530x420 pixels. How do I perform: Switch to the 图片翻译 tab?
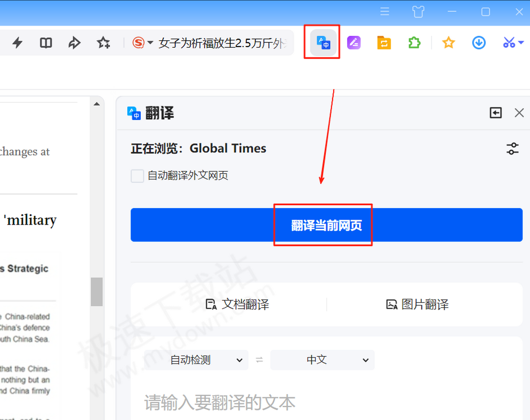[416, 304]
